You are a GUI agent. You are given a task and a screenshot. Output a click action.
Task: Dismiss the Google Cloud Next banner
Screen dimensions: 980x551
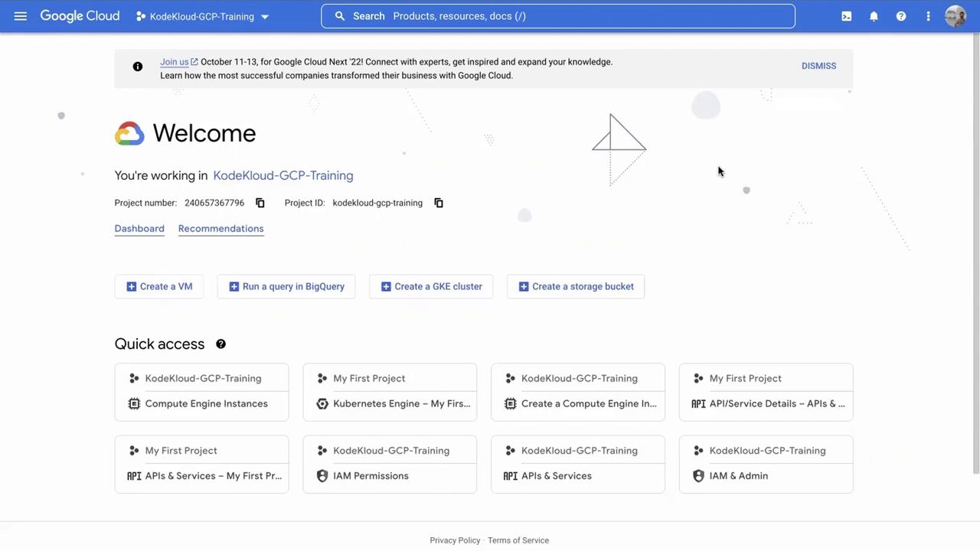pos(818,66)
